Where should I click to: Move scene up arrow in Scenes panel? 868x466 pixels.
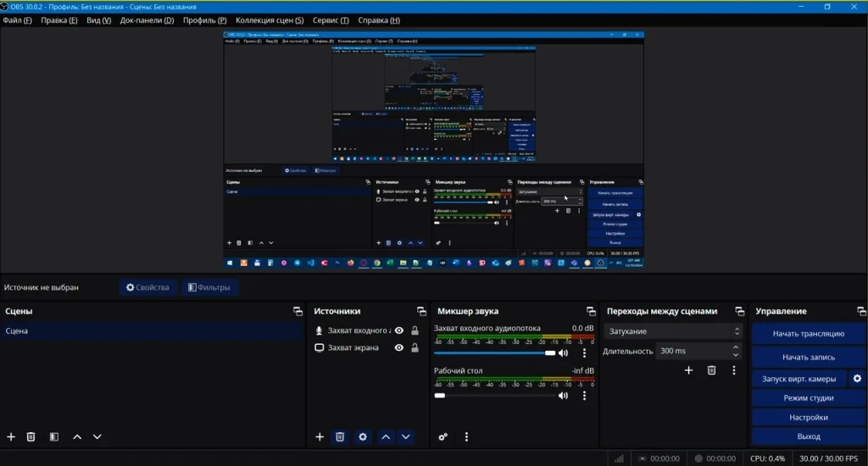pos(77,436)
